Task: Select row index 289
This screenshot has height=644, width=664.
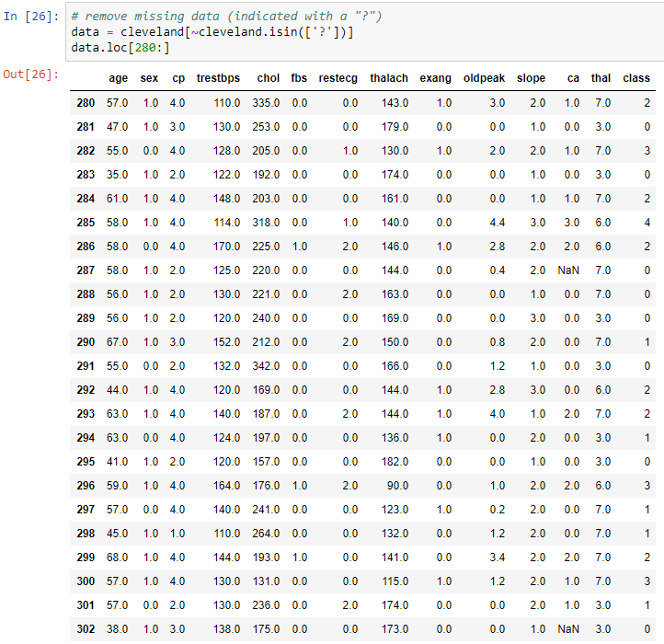Action: (x=86, y=318)
